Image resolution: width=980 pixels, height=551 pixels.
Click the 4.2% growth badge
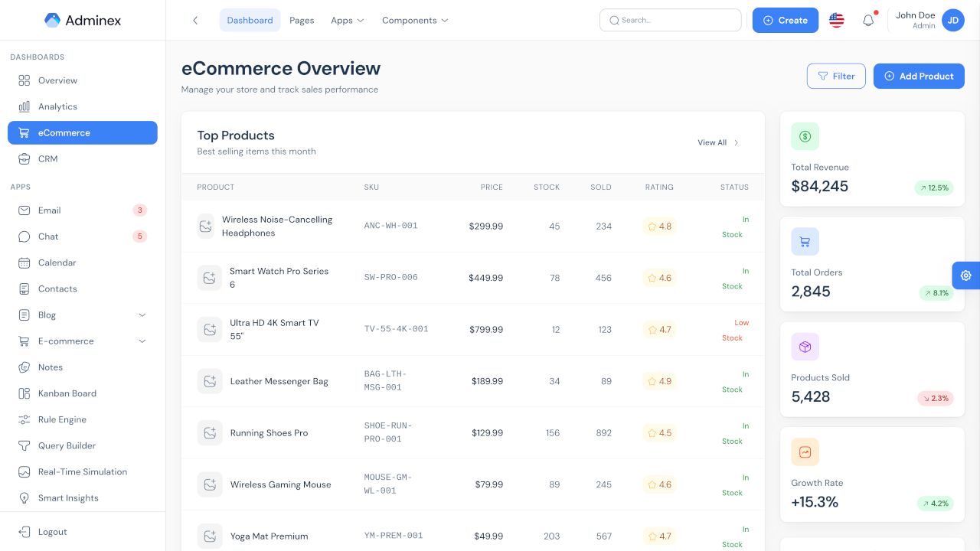coord(936,504)
